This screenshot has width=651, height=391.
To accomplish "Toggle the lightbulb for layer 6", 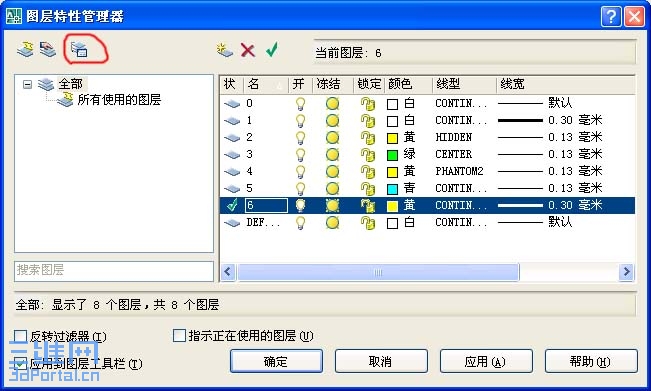I will pos(300,205).
